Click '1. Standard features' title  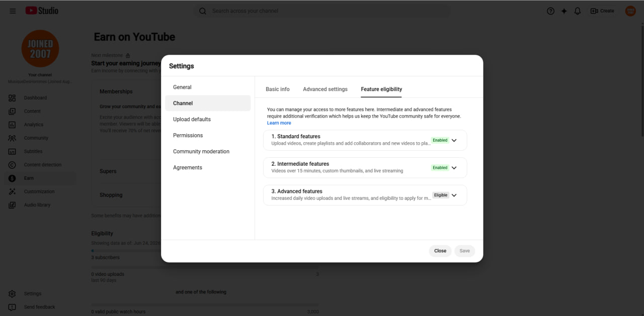[296, 137]
